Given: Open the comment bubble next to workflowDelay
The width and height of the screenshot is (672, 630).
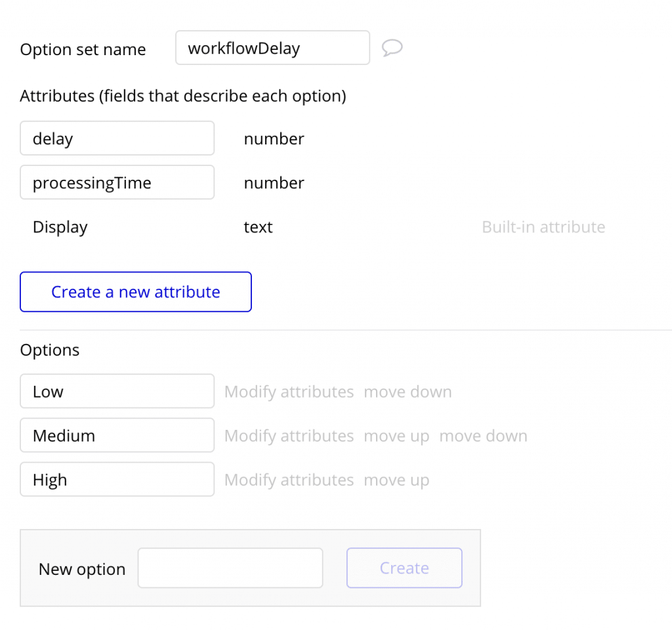Looking at the screenshot, I should [392, 48].
